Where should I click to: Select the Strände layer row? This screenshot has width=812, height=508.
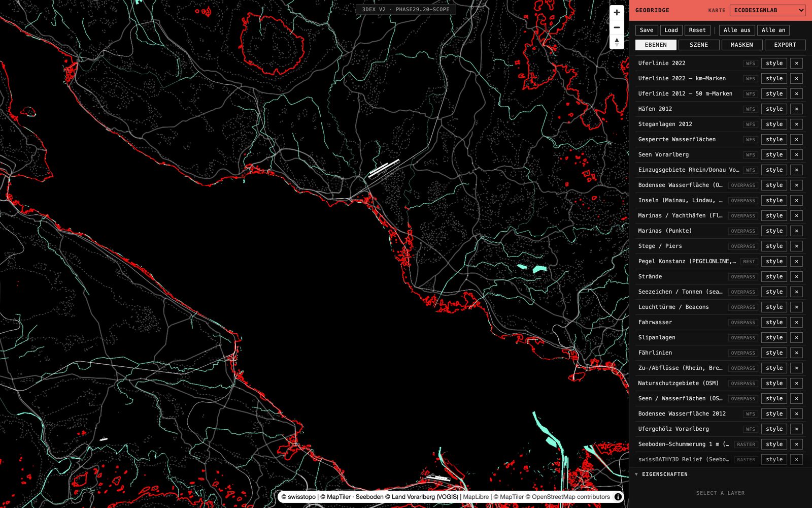click(x=721, y=276)
